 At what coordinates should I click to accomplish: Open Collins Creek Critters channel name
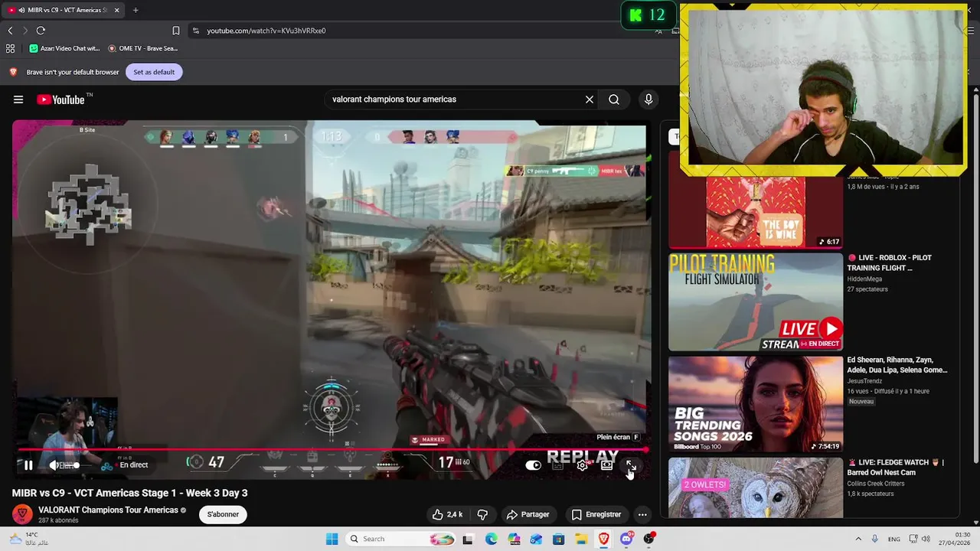pos(876,483)
